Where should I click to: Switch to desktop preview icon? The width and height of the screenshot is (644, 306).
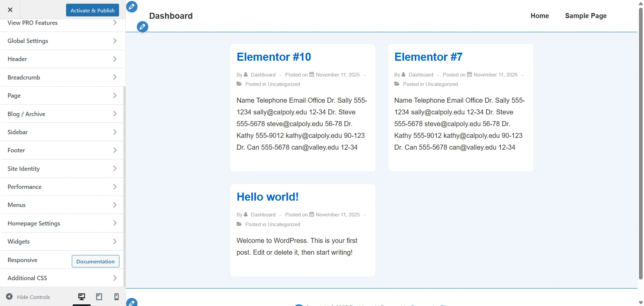(82, 297)
